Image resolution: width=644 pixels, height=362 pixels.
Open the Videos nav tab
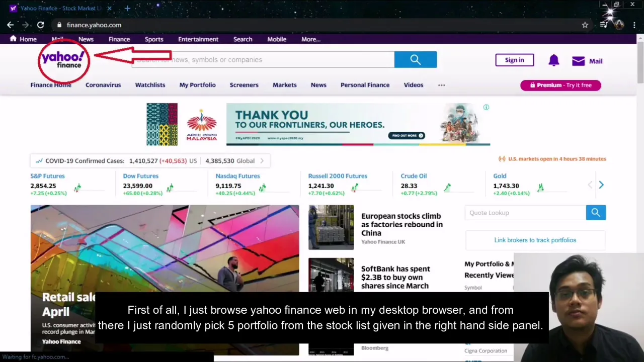click(x=414, y=85)
